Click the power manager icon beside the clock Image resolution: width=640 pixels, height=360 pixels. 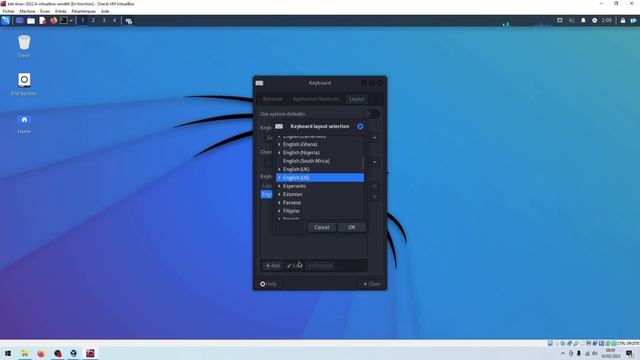[x=595, y=20]
